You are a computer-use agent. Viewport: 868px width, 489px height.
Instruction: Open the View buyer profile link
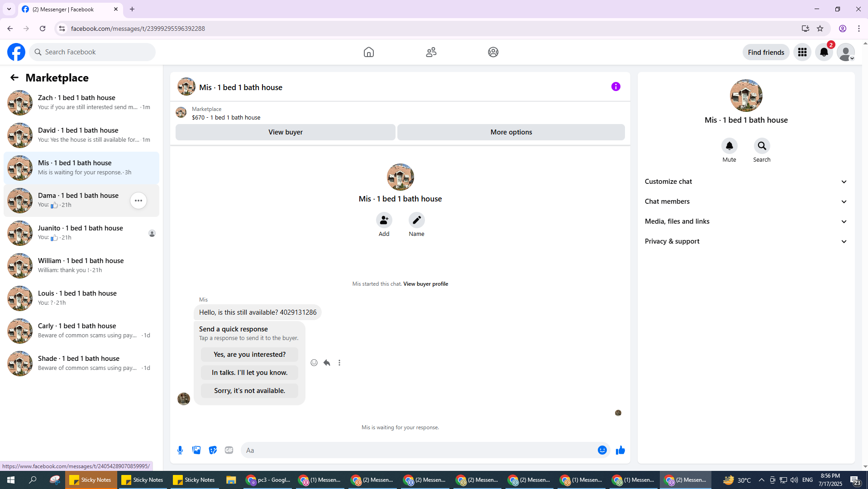pos(426,284)
